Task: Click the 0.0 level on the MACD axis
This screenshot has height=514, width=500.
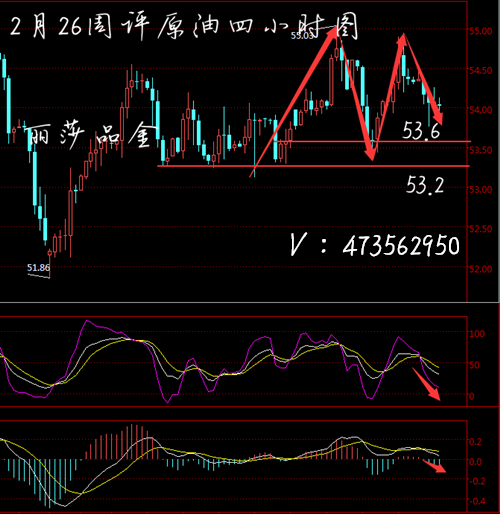Action: [x=476, y=462]
